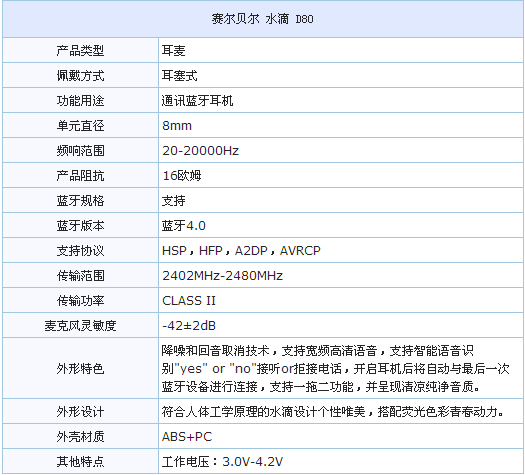Click the -42±2dB sensitivity value
The height and width of the screenshot is (475, 525).
tap(189, 325)
